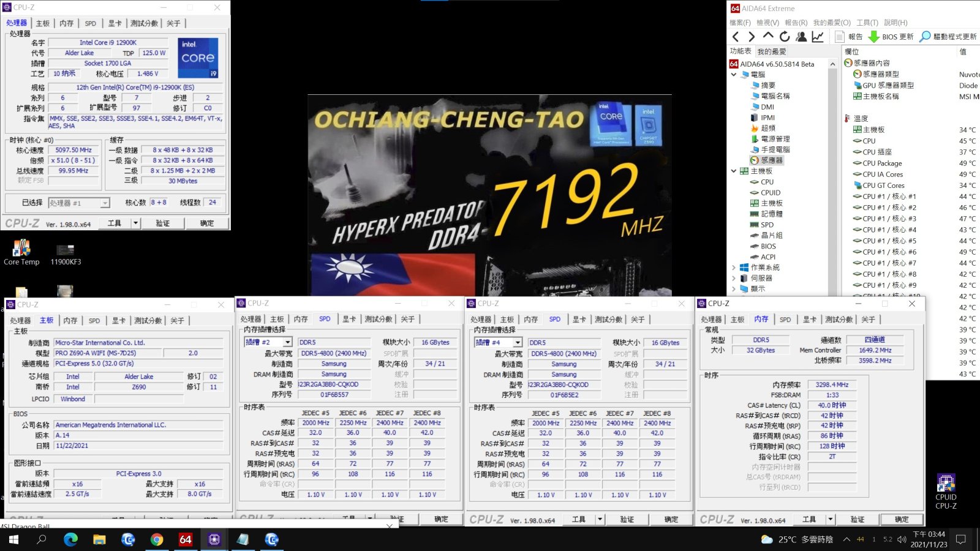Viewport: 980px width, 551px height.
Task: Open the 插槽 #2 slot dropdown
Action: click(x=287, y=342)
